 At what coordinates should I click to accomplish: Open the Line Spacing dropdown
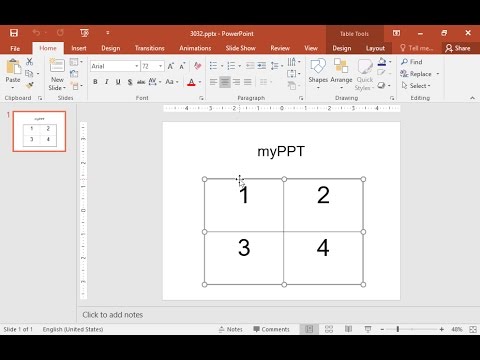pos(276,66)
